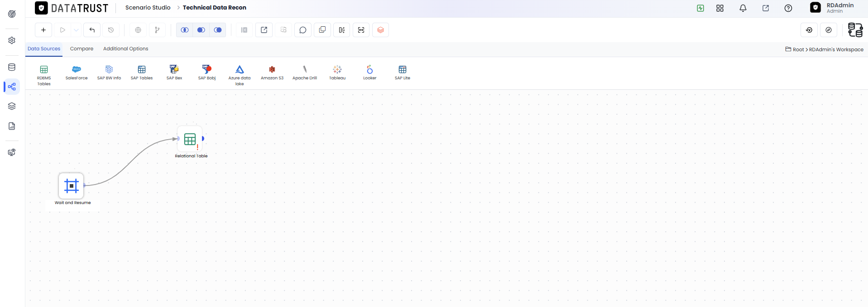
Task: Switch to Additional Options tab
Action: click(125, 49)
